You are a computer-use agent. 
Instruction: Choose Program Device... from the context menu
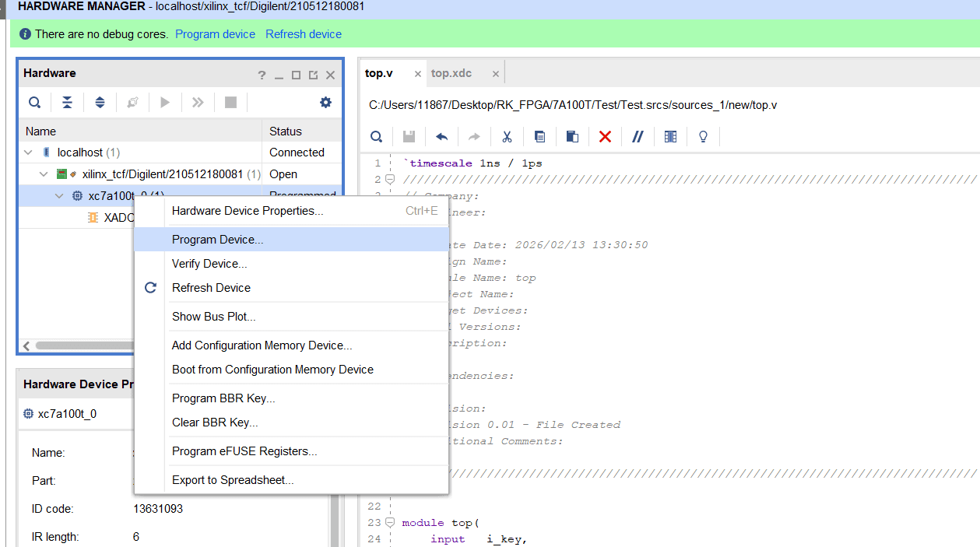pyautogui.click(x=218, y=240)
